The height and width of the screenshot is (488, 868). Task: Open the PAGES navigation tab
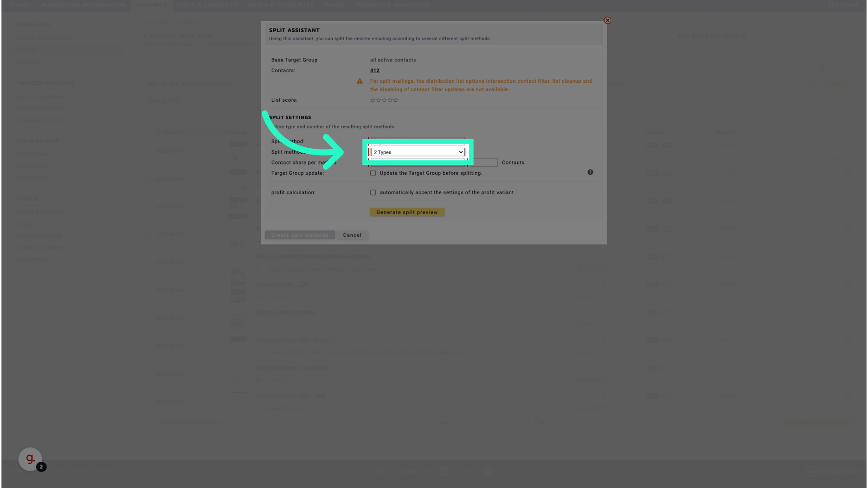click(335, 5)
